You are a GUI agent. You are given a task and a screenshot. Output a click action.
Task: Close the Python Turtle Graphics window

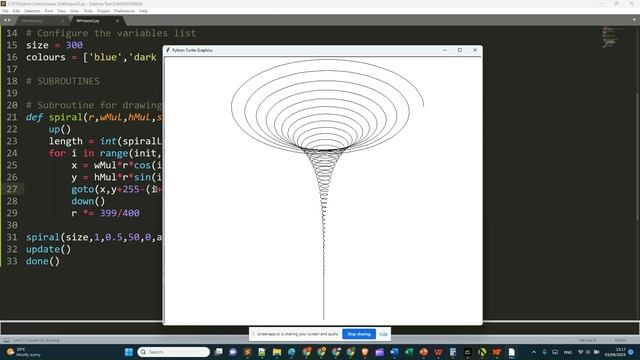click(x=475, y=50)
